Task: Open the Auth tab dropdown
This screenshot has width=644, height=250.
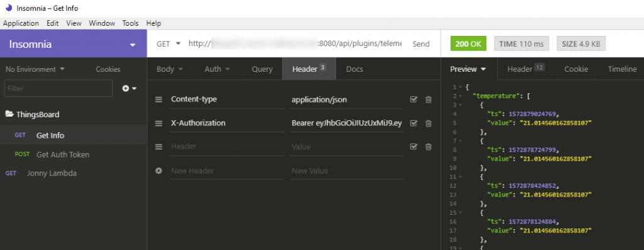Action: coord(217,69)
